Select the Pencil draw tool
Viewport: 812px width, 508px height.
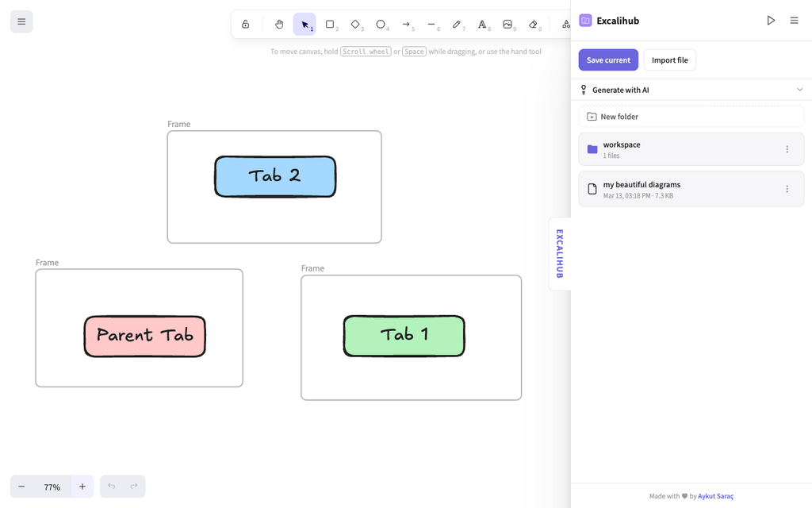click(x=457, y=25)
